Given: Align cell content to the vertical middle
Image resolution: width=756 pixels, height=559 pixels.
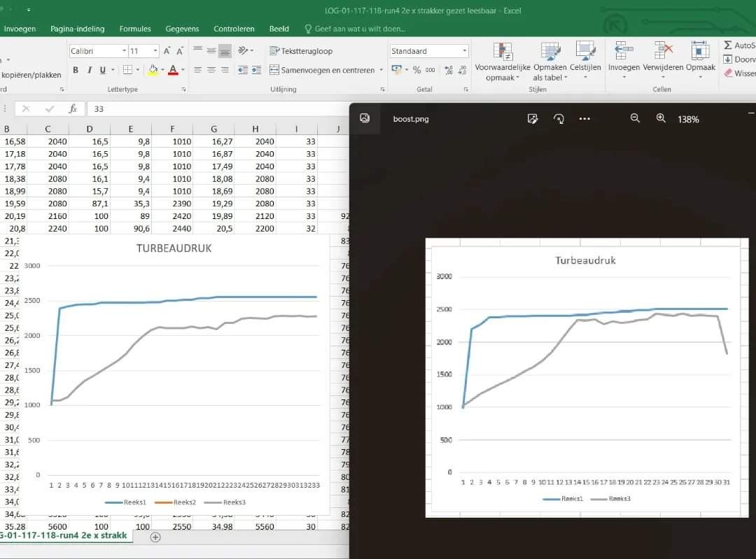Looking at the screenshot, I should [x=211, y=50].
